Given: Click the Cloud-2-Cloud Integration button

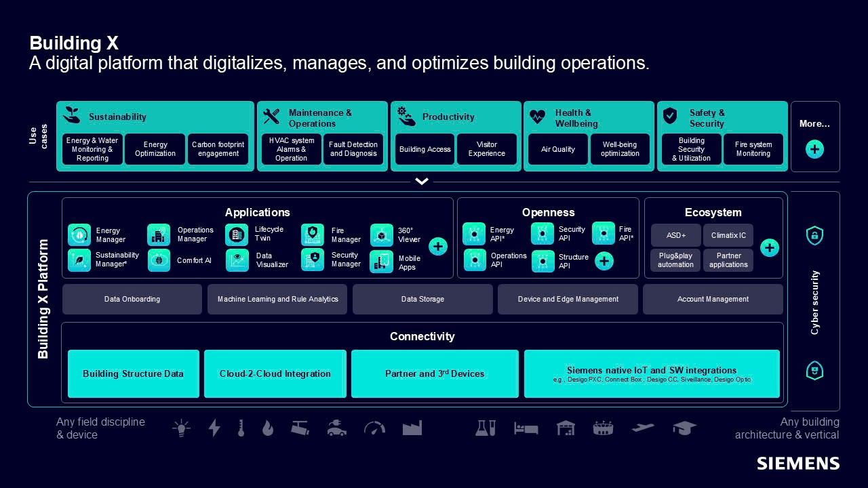Looking at the screenshot, I should pos(275,373).
